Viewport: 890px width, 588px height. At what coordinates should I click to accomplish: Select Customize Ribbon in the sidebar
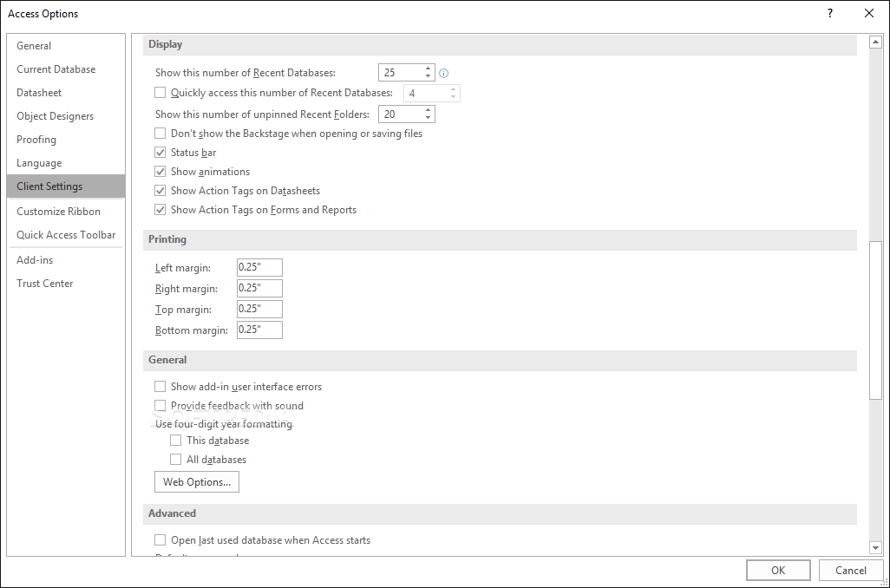click(58, 212)
